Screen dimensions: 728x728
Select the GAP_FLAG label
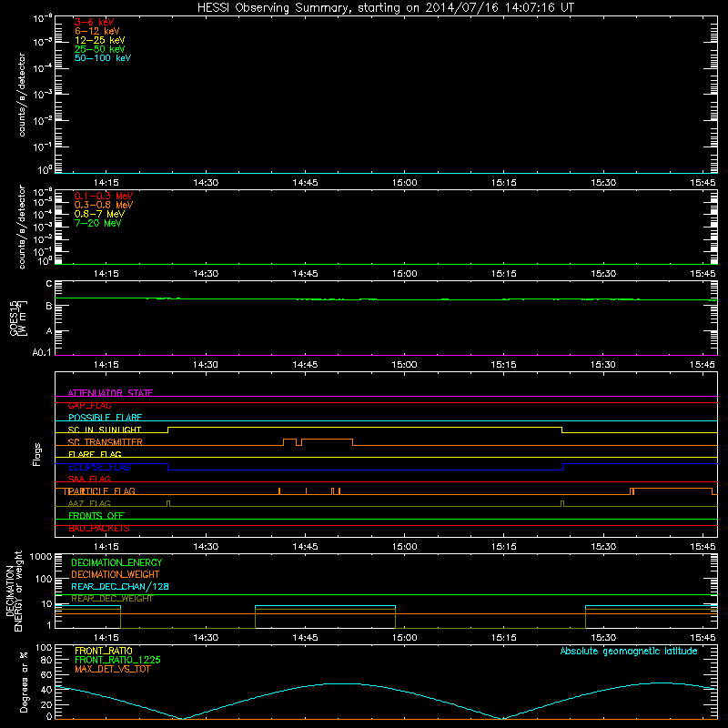coord(89,405)
